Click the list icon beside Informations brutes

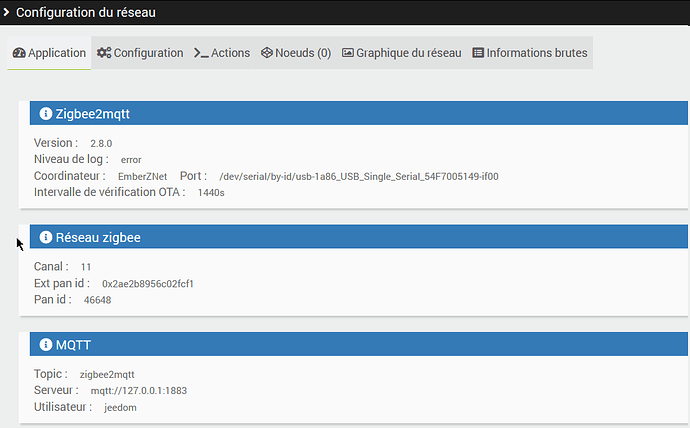tap(478, 53)
